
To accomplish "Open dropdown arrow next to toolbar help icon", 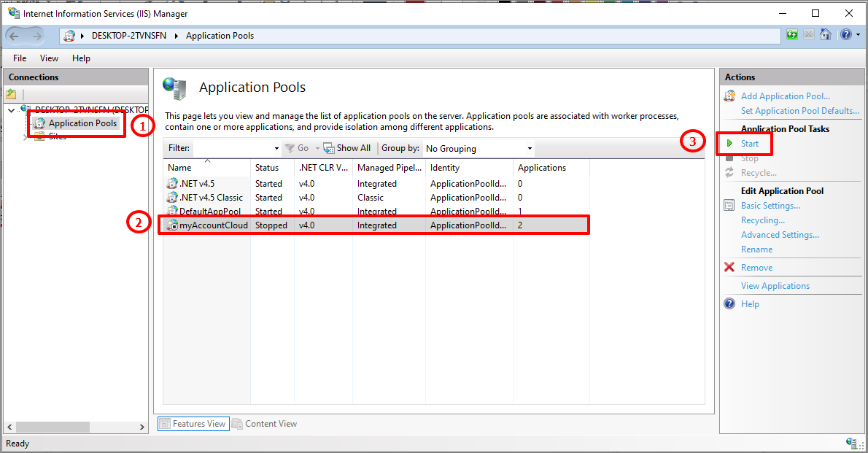I will click(858, 35).
